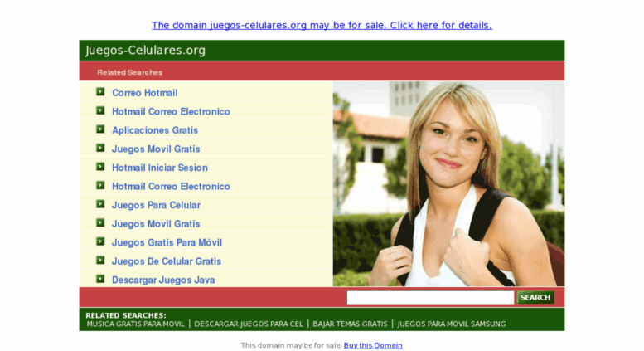
Task: Click the arrow icon beside Juegos De Celular Gratis
Action: 100,261
